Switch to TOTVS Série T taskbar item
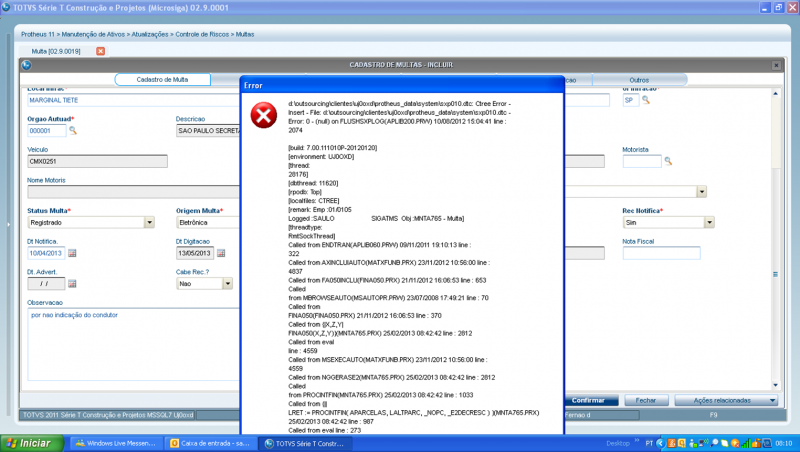Image resolution: width=800 pixels, height=452 pixels. pyautogui.click(x=306, y=443)
